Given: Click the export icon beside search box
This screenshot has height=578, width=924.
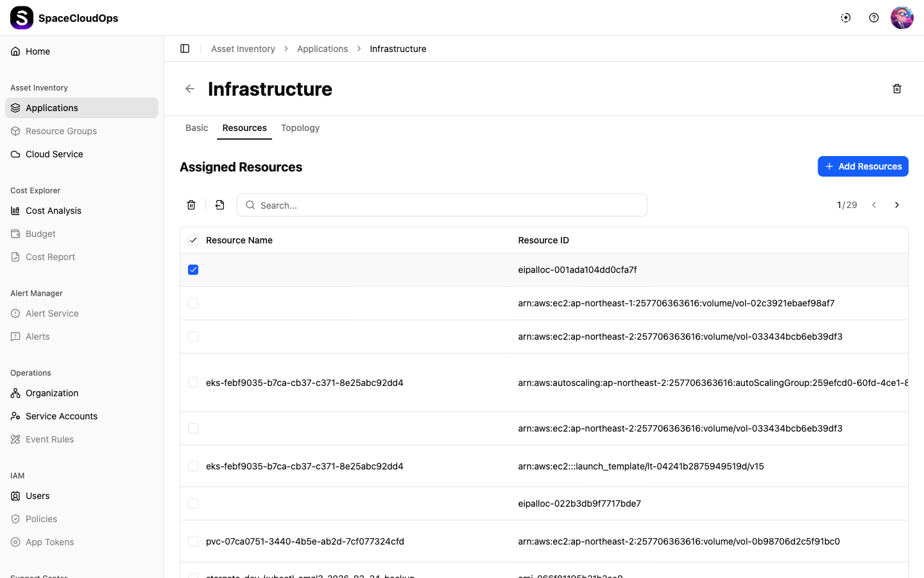Looking at the screenshot, I should coord(220,205).
